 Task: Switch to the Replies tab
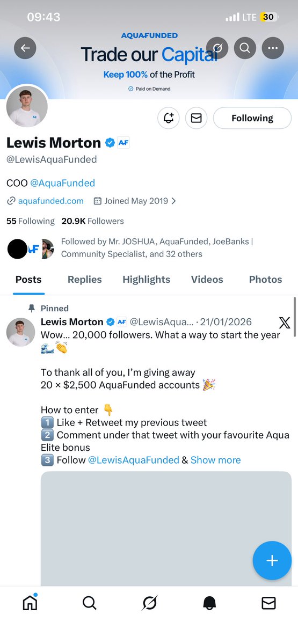84,279
